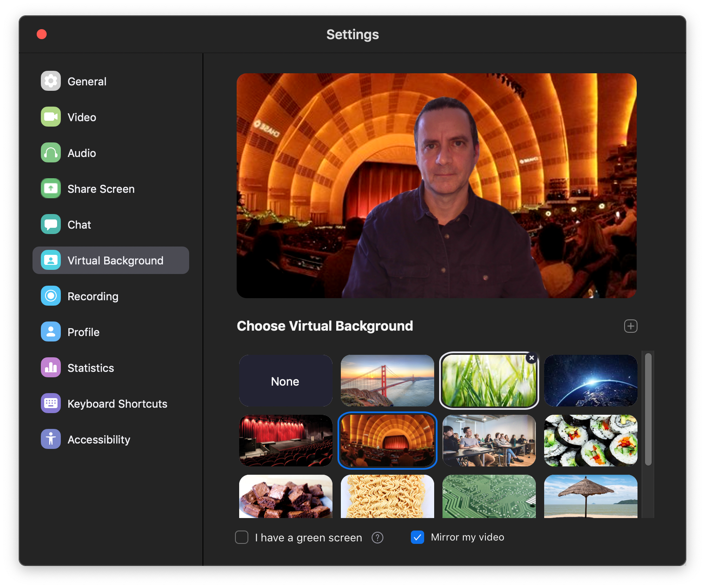This screenshot has width=705, height=588.
Task: Open green screen help question mark
Action: pos(377,538)
